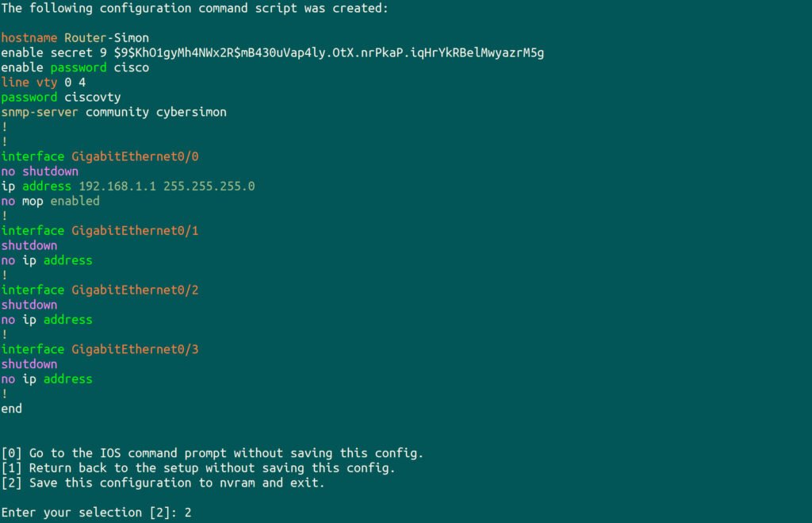Screen dimensions: 812x523
Task: Click the 'no mop enabled' line
Action: 50,201
